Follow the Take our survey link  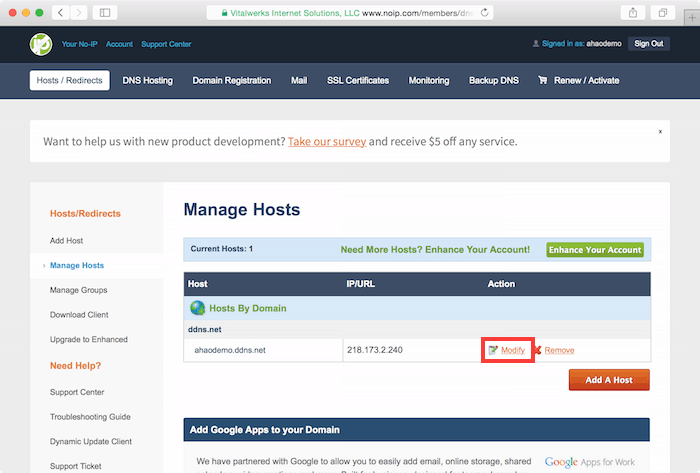327,141
